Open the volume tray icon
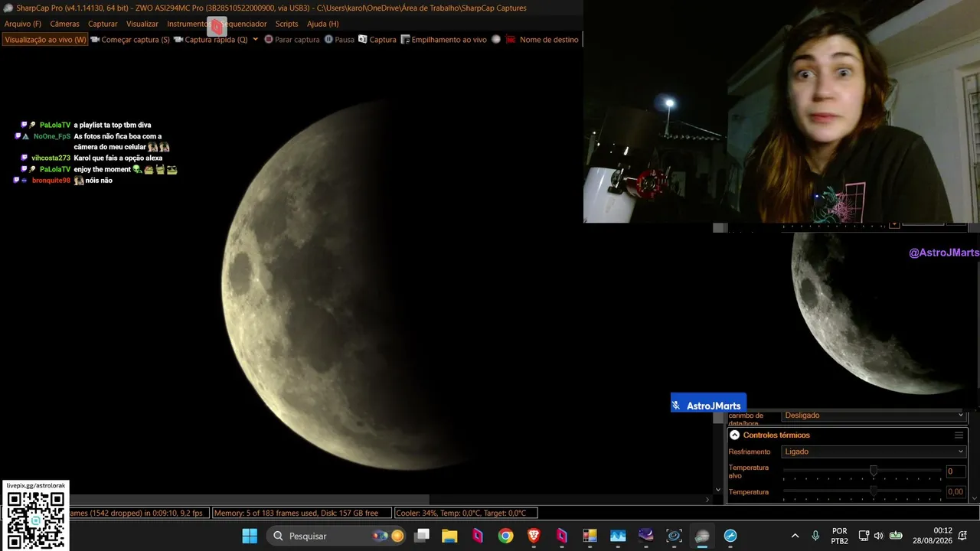Image resolution: width=980 pixels, height=551 pixels. pos(878,536)
